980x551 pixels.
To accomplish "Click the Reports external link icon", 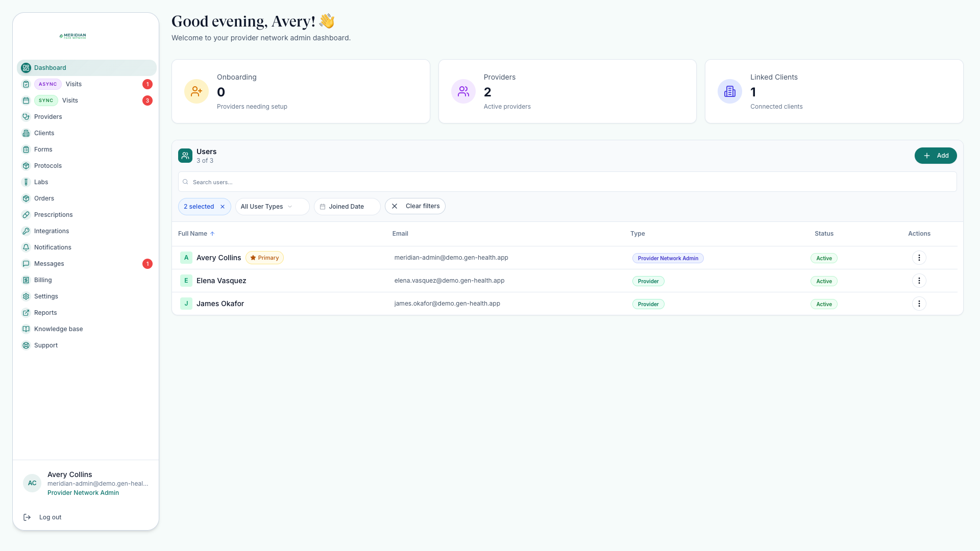I will (26, 313).
